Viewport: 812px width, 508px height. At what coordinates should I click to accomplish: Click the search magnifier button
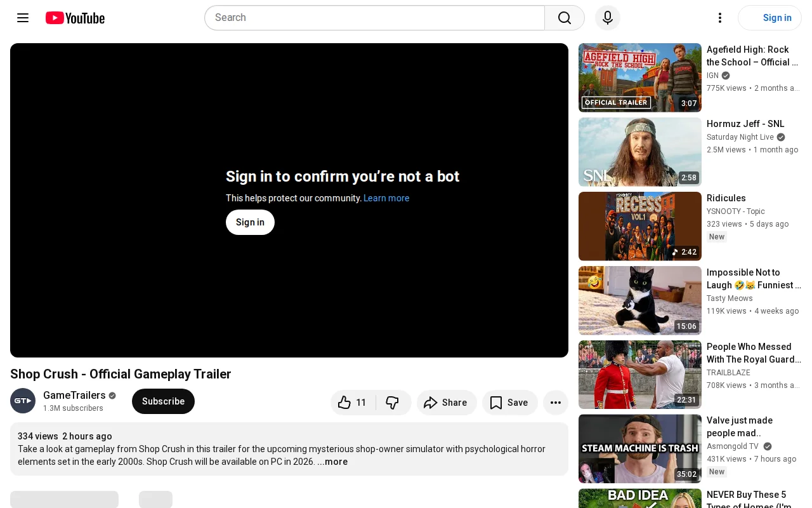(x=565, y=18)
